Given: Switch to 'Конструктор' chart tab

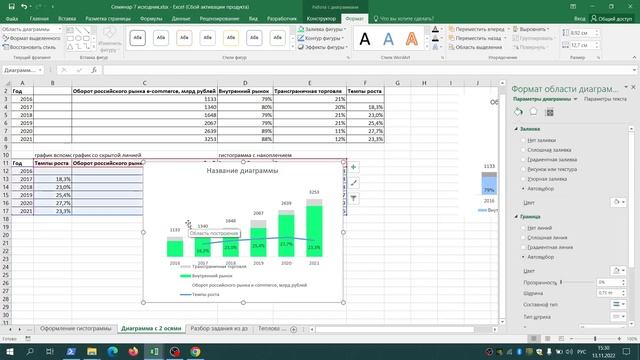Looking at the screenshot, I should tap(321, 18).
